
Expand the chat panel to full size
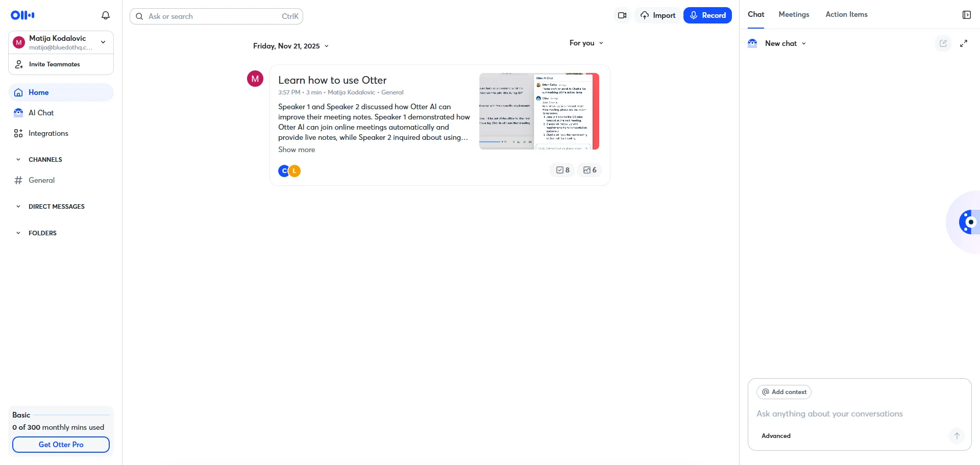pos(964,43)
